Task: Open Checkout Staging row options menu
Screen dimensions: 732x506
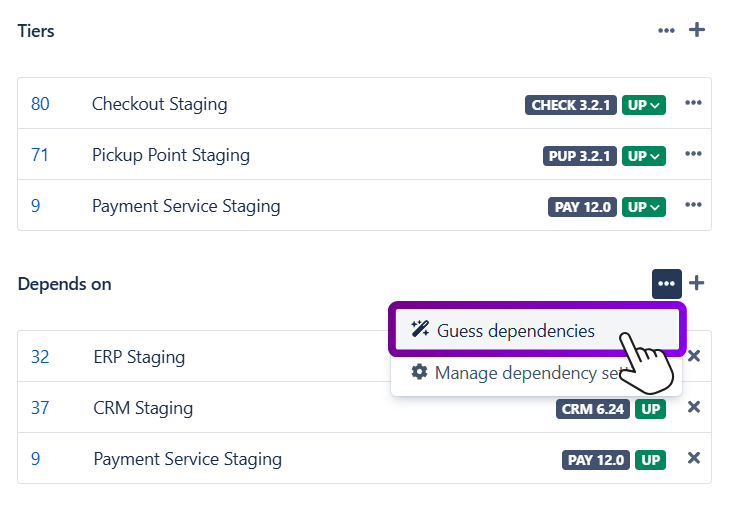Action: (x=693, y=104)
